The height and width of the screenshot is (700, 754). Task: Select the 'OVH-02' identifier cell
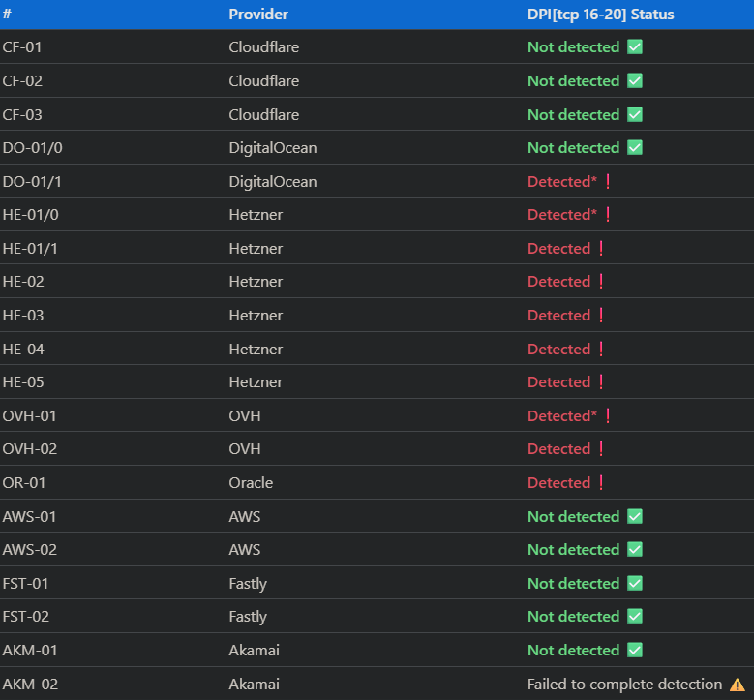[30, 449]
